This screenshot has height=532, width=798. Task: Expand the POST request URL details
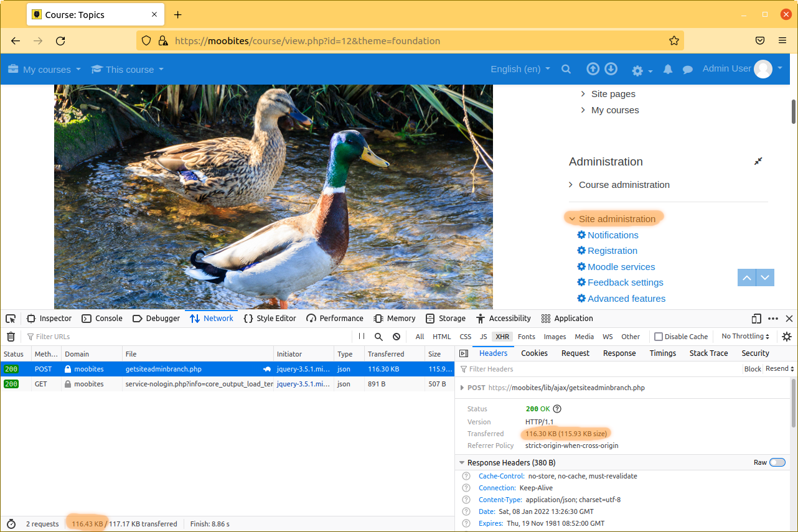click(462, 388)
